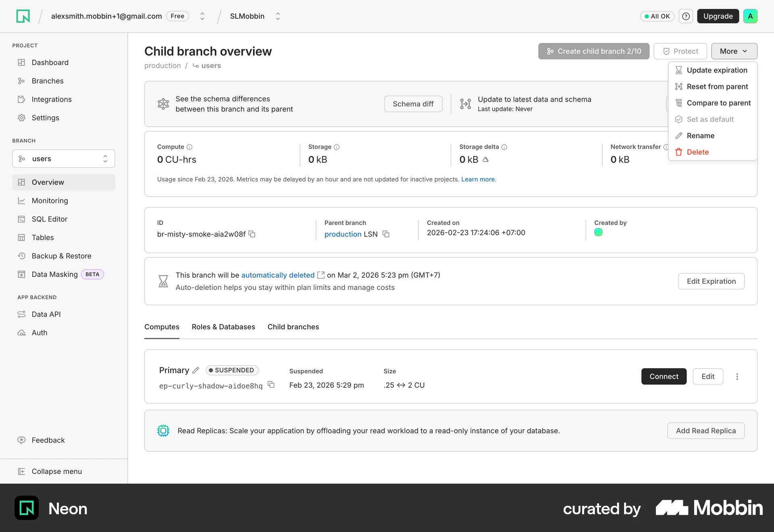The image size is (774, 532).
Task: Choose Compare to parent menu item
Action: 712,103
